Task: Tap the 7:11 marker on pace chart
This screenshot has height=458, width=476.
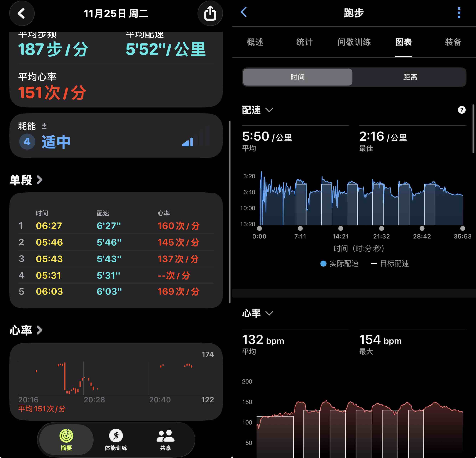Action: (x=300, y=228)
